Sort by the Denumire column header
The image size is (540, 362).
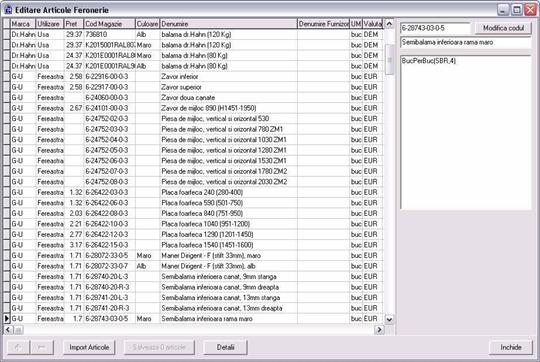coord(228,24)
